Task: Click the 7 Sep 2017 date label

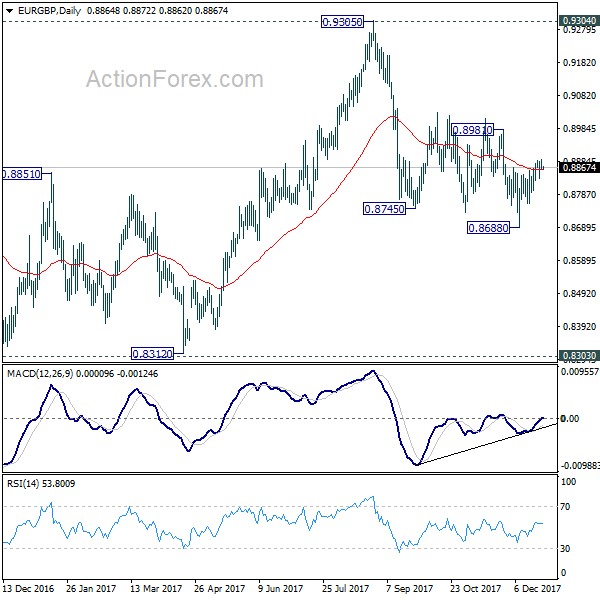Action: point(409,588)
